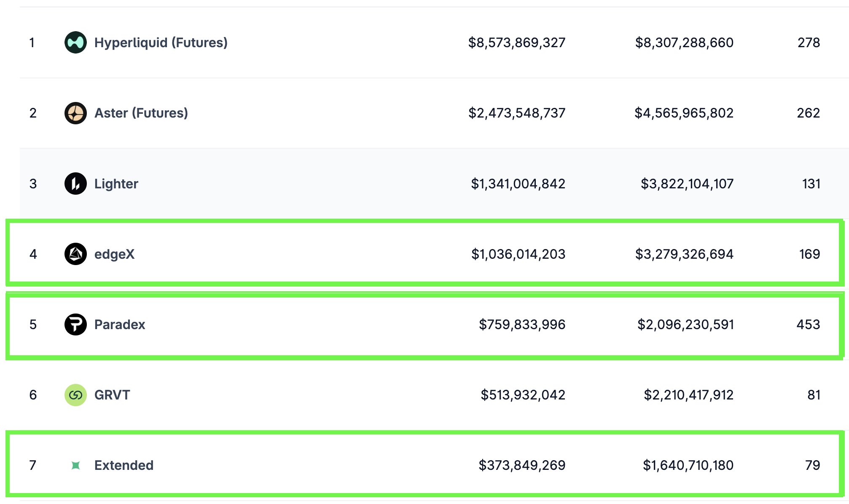Click Paradex markets count 453
The image size is (849, 504).
pyautogui.click(x=808, y=324)
